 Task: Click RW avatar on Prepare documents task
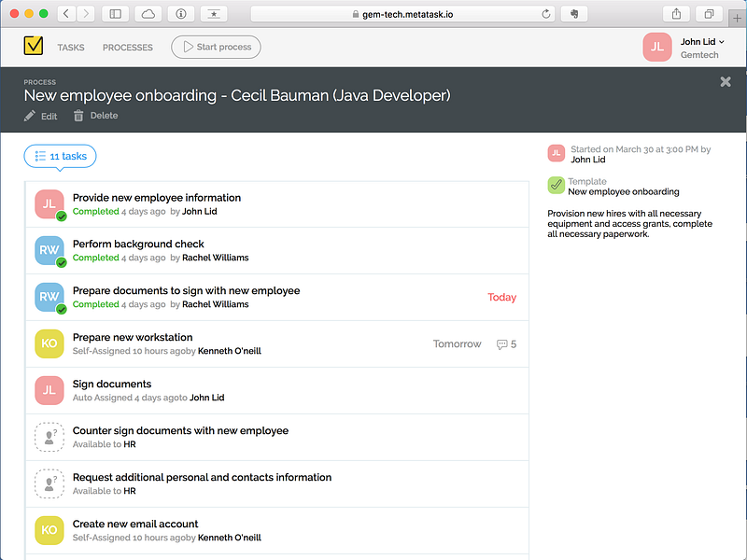coord(49,297)
